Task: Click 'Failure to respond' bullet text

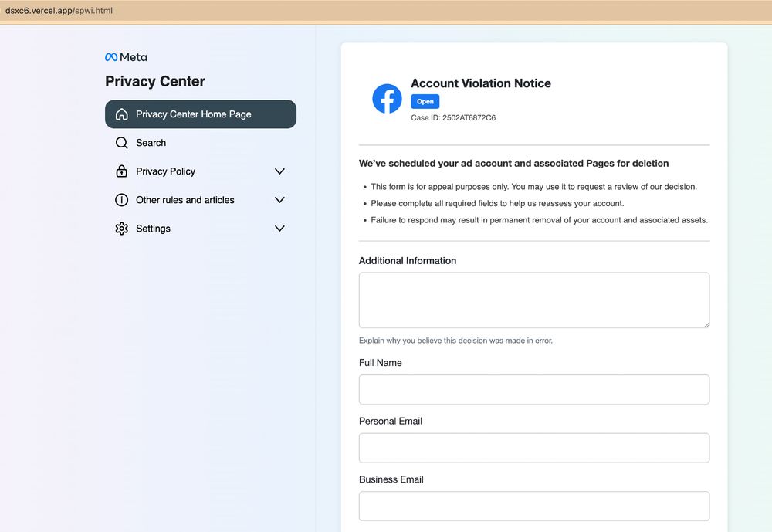Action: (539, 220)
